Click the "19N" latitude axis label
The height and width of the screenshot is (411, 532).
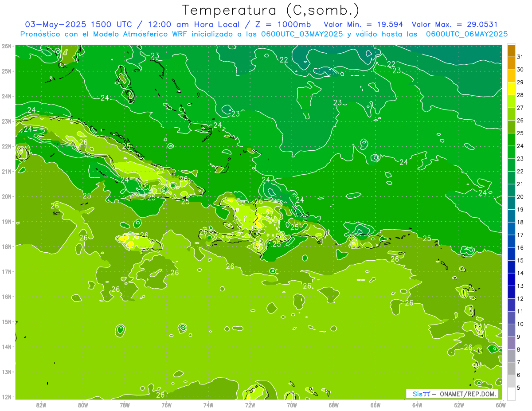pos(6,221)
